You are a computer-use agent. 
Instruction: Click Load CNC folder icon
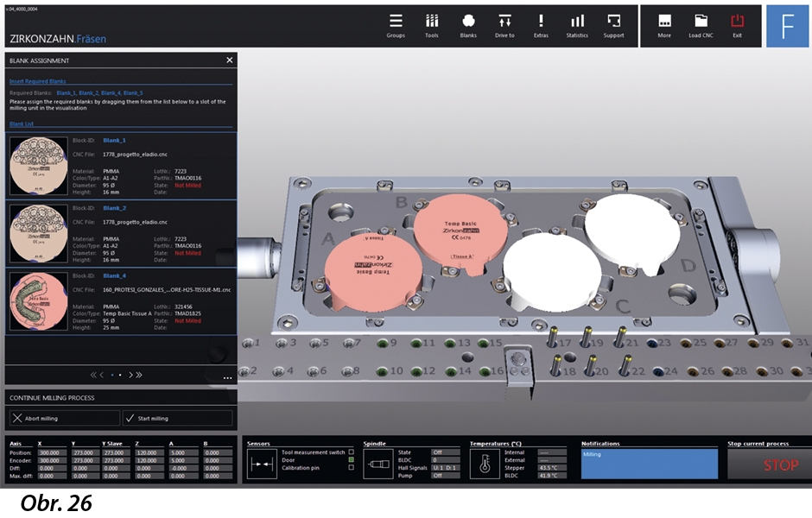701,25
